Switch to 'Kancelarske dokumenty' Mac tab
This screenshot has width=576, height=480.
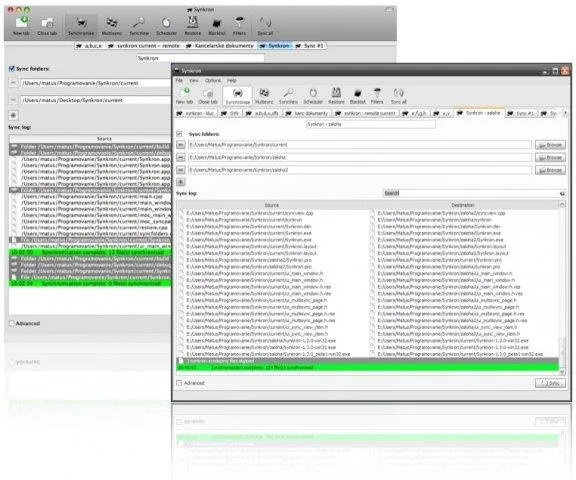[x=219, y=46]
